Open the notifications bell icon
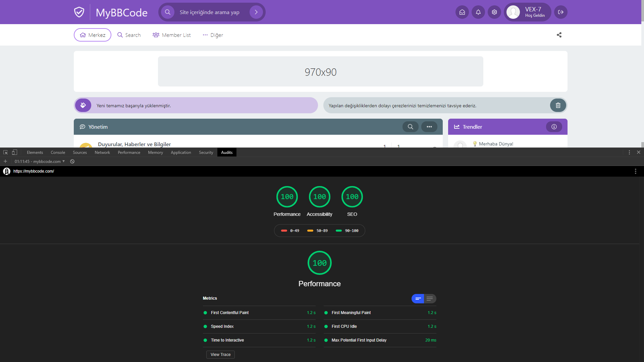The height and width of the screenshot is (362, 644). 478,12
